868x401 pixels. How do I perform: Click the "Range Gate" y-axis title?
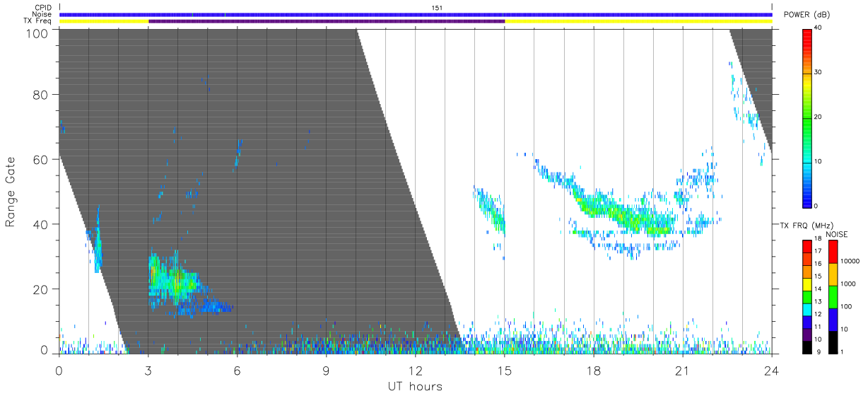pyautogui.click(x=11, y=192)
